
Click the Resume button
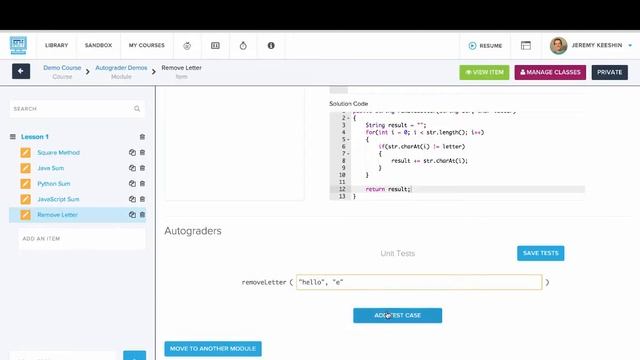[485, 46]
